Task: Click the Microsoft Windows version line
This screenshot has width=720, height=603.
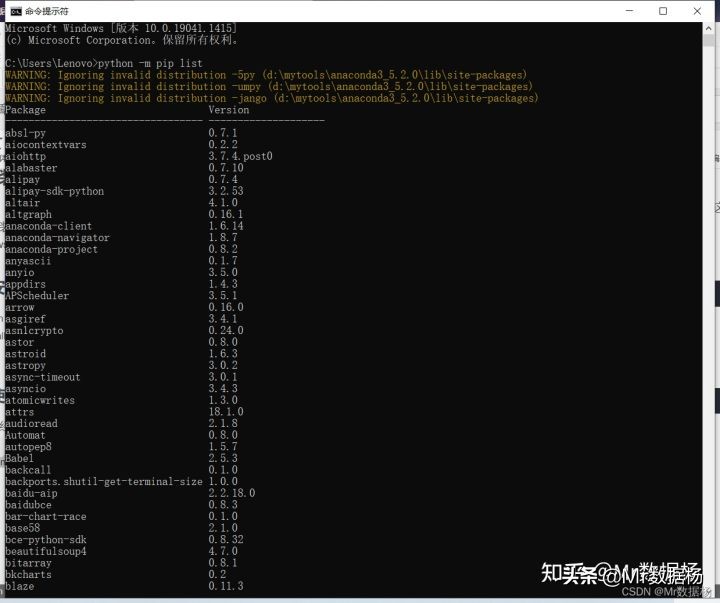Action: coord(121,28)
